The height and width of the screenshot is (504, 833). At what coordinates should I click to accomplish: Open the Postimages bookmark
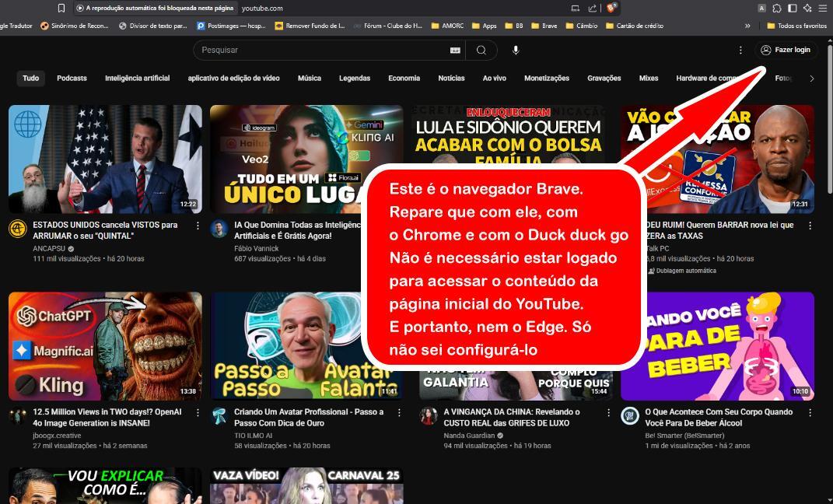(231, 26)
